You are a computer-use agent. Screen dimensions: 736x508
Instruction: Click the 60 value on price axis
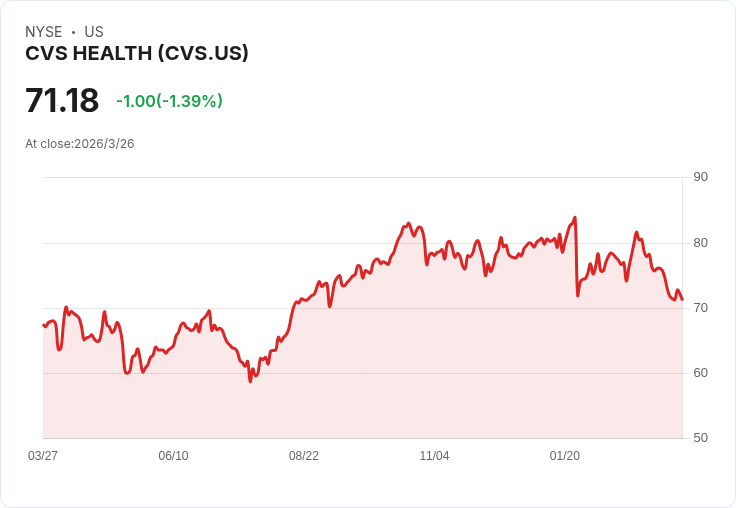click(701, 373)
